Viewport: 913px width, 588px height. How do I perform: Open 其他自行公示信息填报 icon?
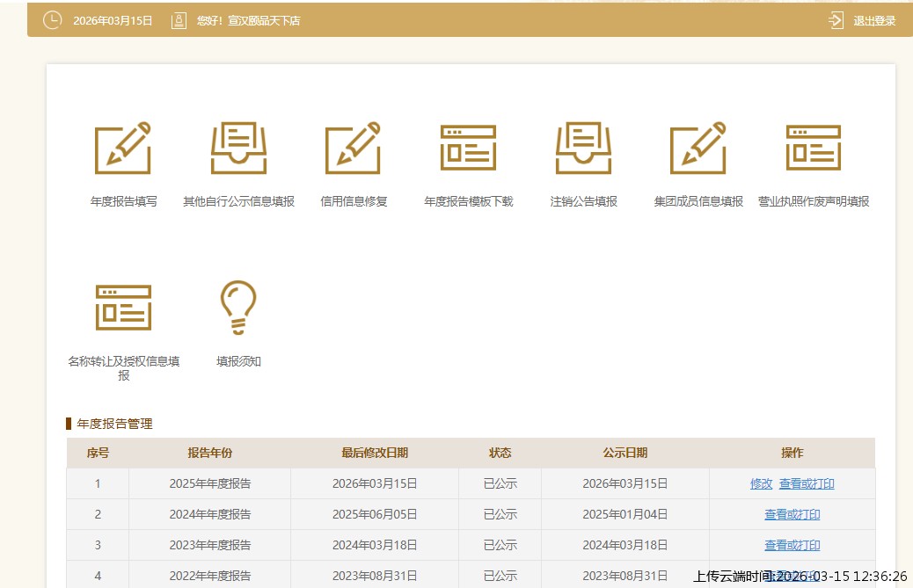tap(237, 149)
